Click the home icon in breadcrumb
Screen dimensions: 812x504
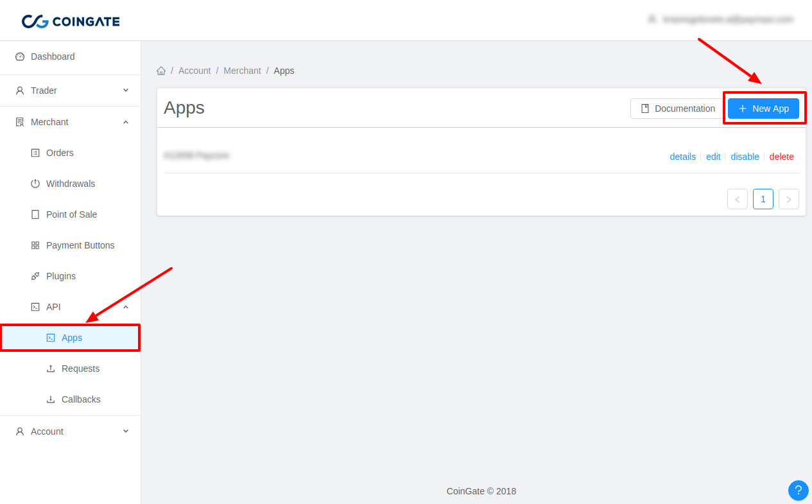pyautogui.click(x=161, y=71)
